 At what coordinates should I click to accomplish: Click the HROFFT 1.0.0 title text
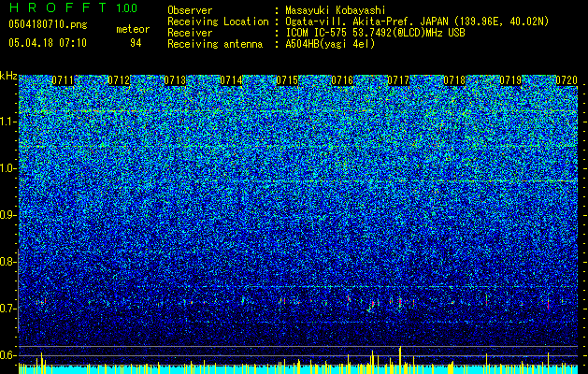[73, 7]
